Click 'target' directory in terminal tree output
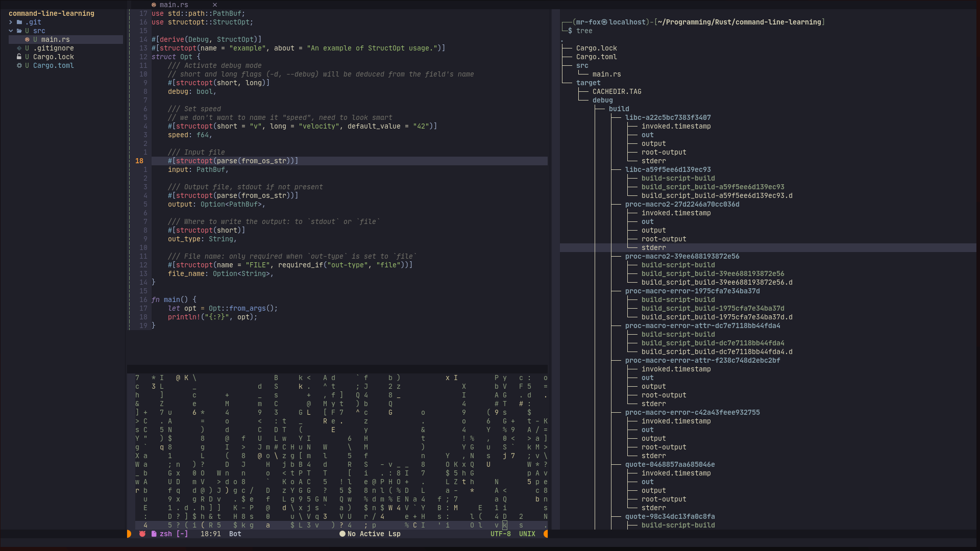The height and width of the screenshot is (551, 980). (589, 83)
